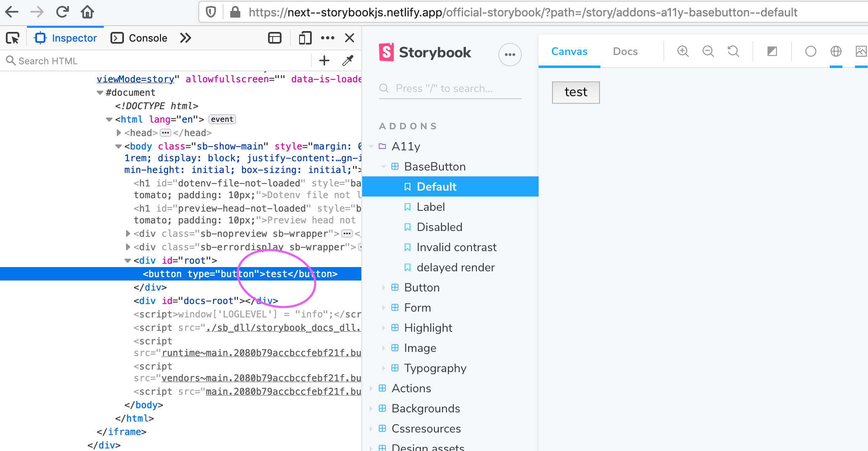Toggle the vision simulator globe icon

click(x=836, y=51)
